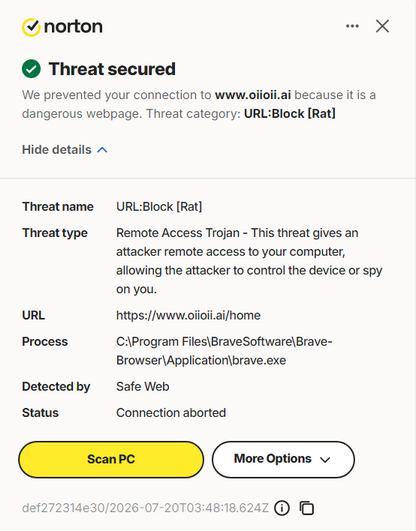
Task: Open the More Options dropdown
Action: click(x=283, y=459)
